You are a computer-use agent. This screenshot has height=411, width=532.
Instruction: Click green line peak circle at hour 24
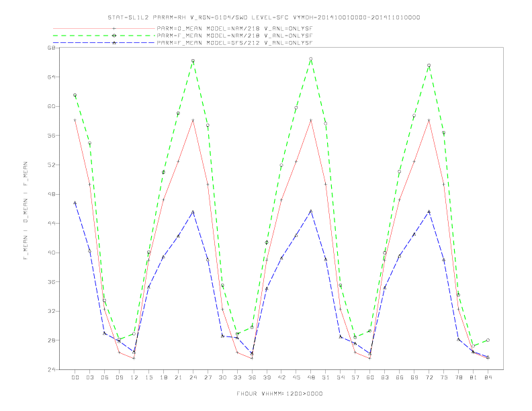click(193, 60)
